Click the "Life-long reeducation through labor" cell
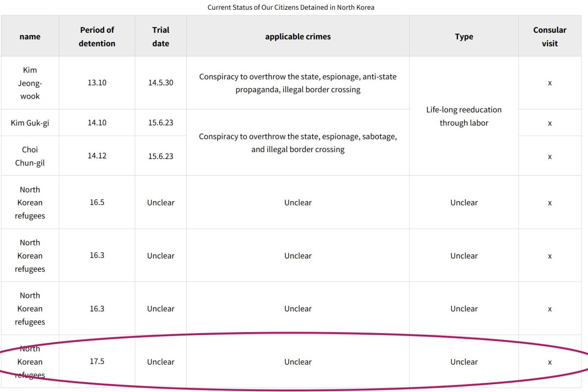This screenshot has height=392, width=588. (x=464, y=116)
